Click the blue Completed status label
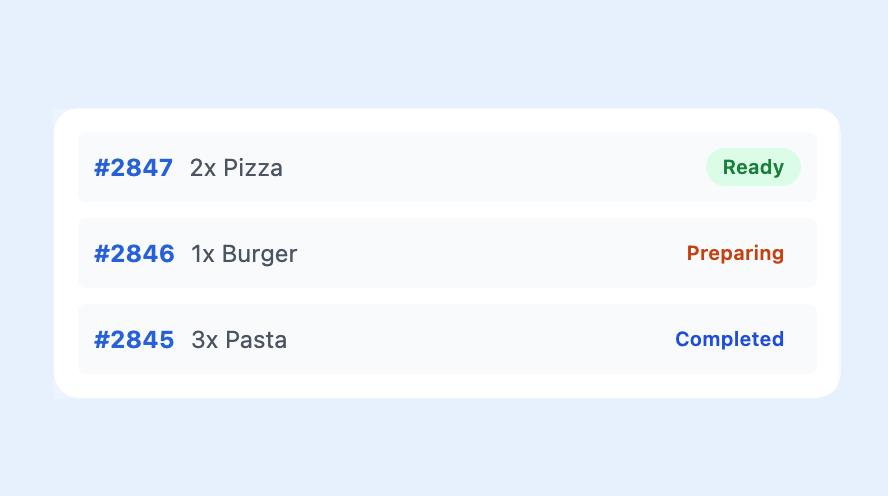The image size is (888, 496). [x=729, y=339]
